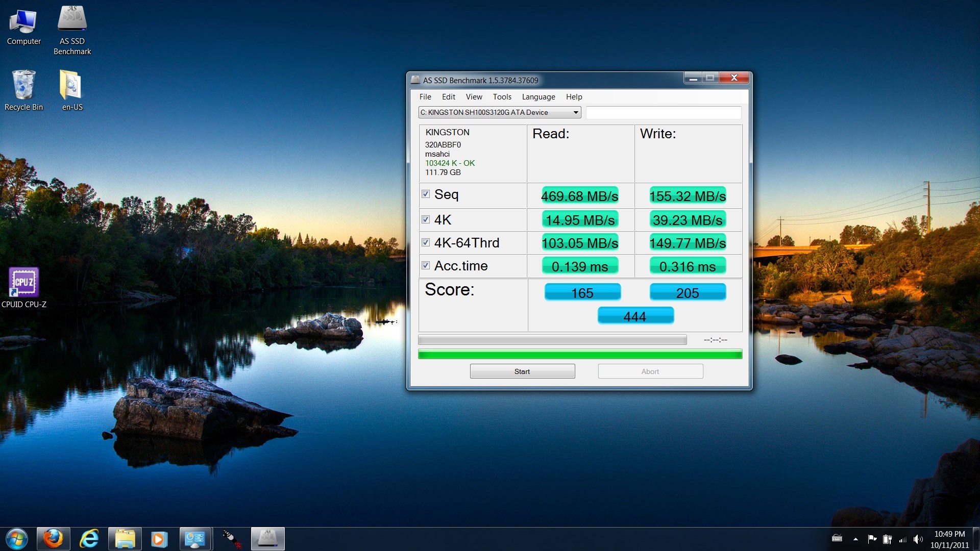Click the Seq write result 155.32 MB/s
This screenshot has height=551, width=980.
click(x=688, y=196)
